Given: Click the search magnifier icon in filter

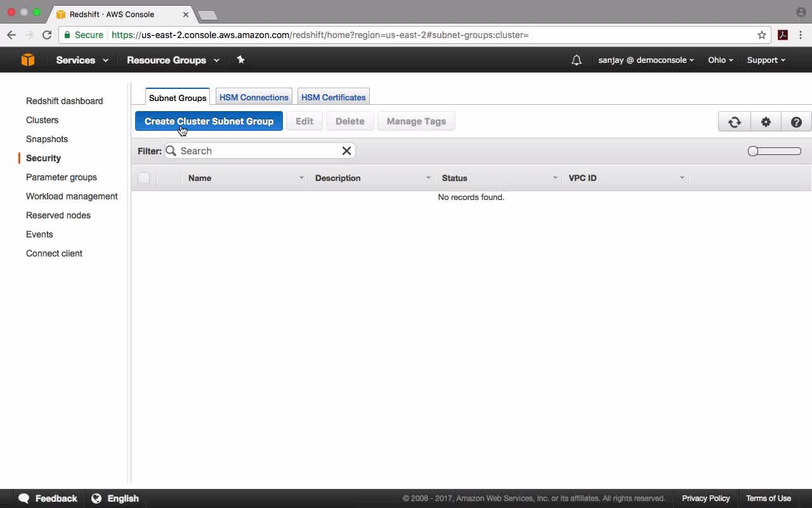Looking at the screenshot, I should (171, 150).
